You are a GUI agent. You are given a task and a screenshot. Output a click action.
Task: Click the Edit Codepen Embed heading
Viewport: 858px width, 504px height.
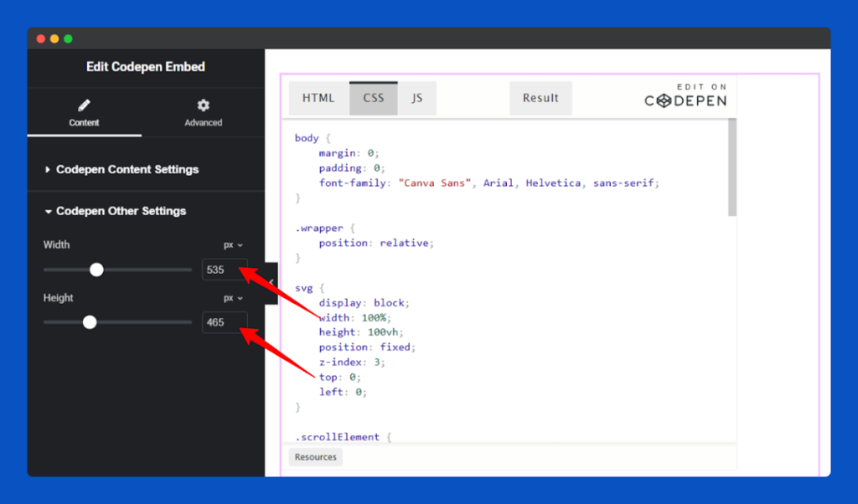click(146, 67)
